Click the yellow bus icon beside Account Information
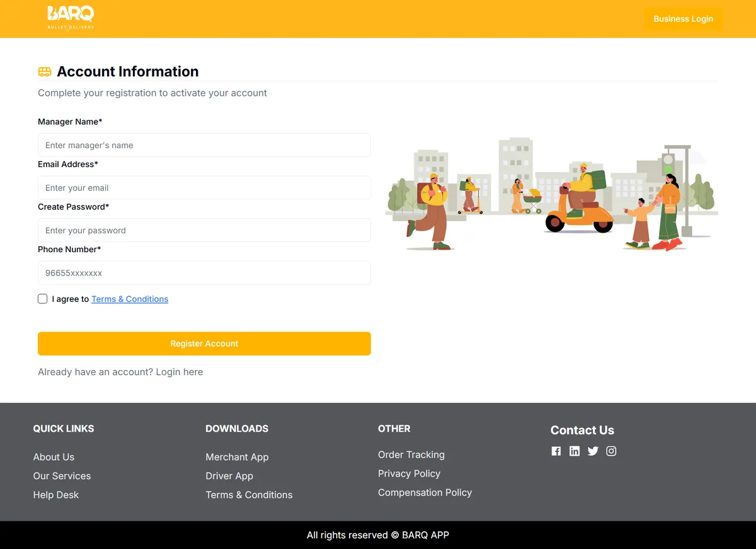This screenshot has height=549, width=756. (44, 72)
